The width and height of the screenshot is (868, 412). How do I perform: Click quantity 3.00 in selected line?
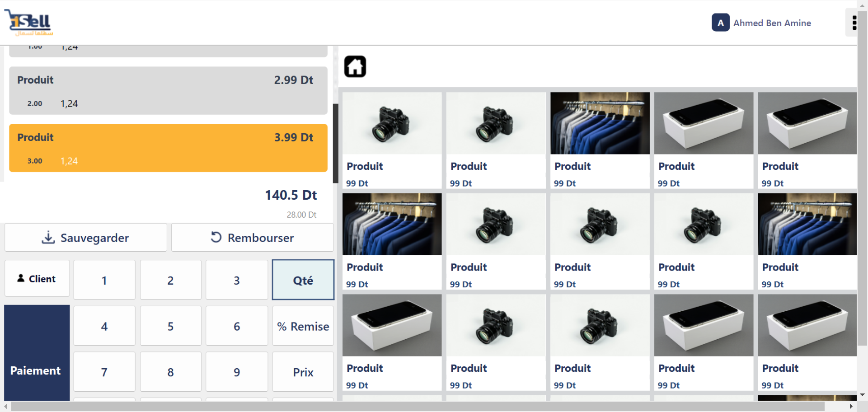pyautogui.click(x=35, y=161)
